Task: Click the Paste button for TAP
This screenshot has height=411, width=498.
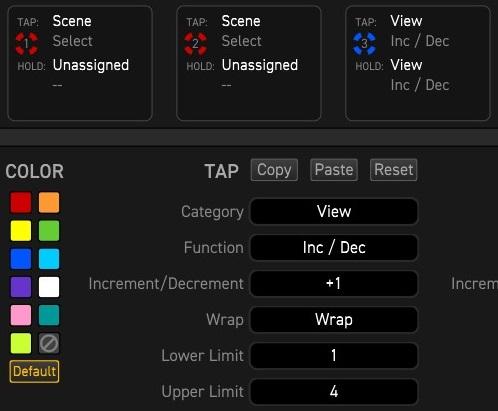Action: coord(334,170)
